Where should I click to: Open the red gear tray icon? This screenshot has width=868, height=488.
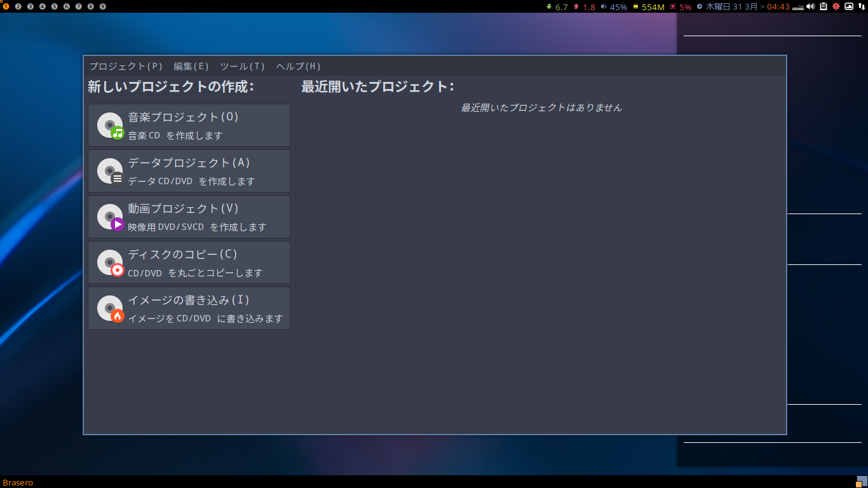point(836,6)
